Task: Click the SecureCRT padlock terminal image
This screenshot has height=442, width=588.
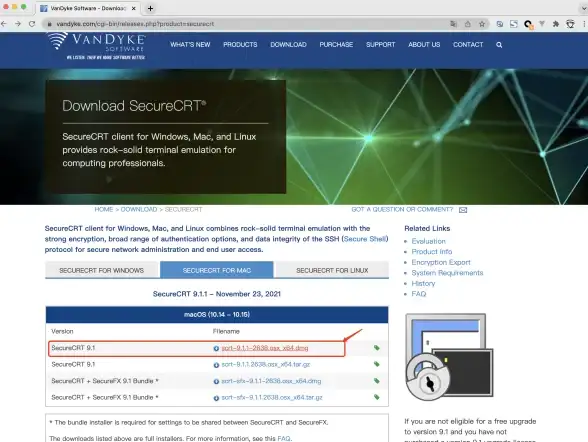Action: tap(449, 357)
